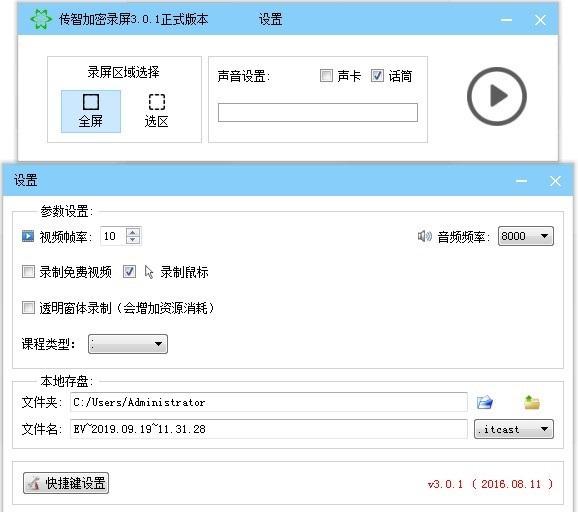Open 设置 menu in main window title bar
Image resolution: width=578 pixels, height=512 pixels.
[270, 19]
